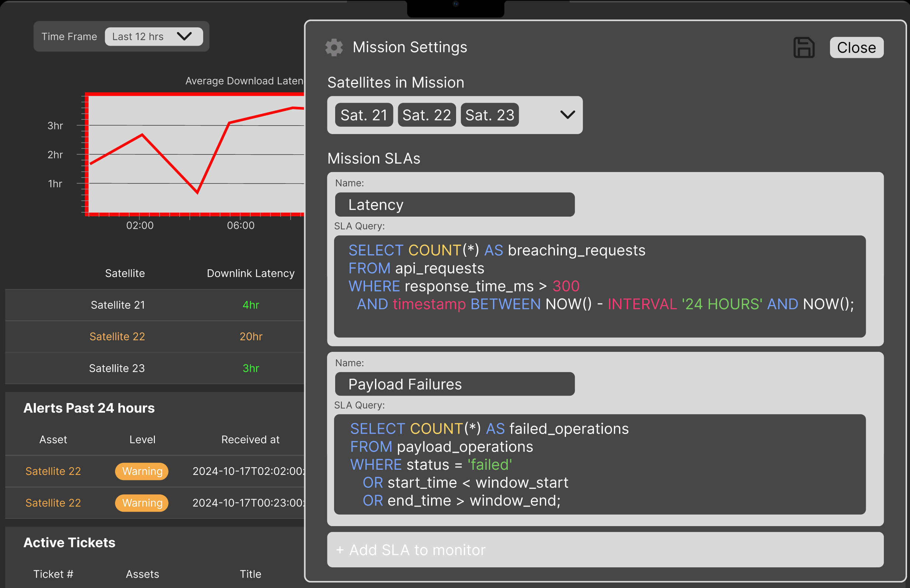Select the Satellite 21 table row

coord(118,305)
